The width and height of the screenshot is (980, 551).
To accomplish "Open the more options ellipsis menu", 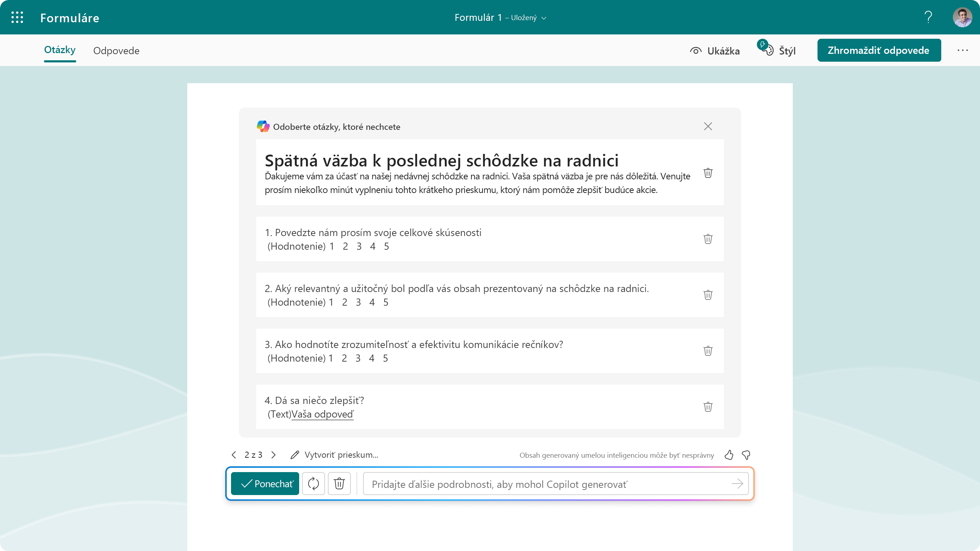I will pyautogui.click(x=962, y=50).
